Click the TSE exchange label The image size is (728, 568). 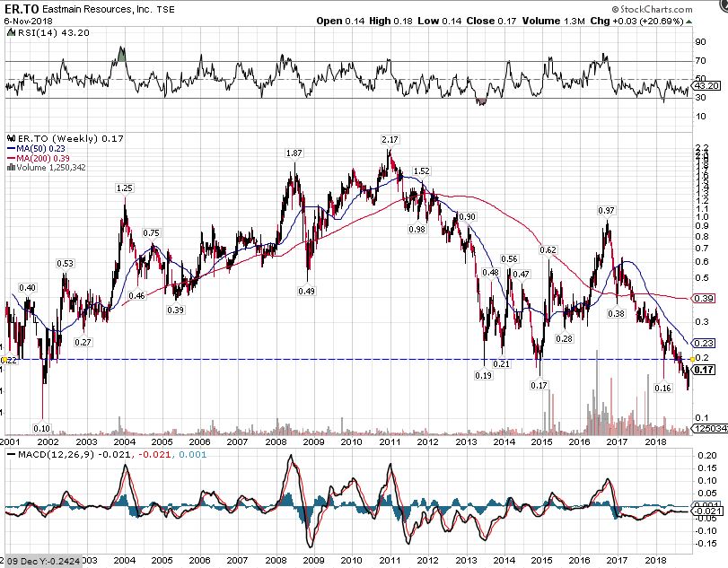[165, 9]
